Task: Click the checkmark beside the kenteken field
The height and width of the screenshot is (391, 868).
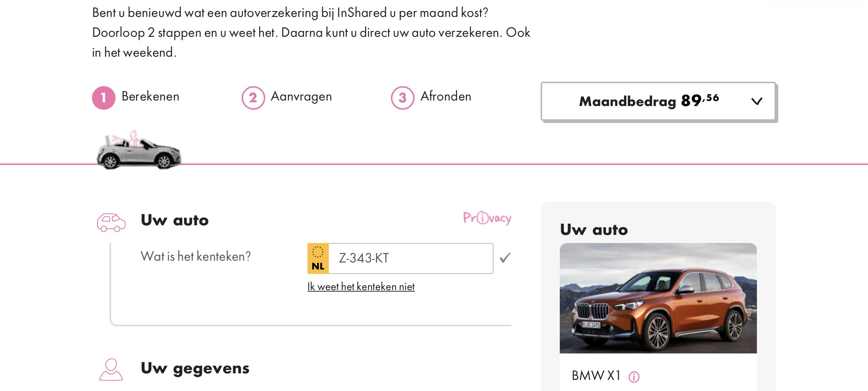Action: point(505,258)
